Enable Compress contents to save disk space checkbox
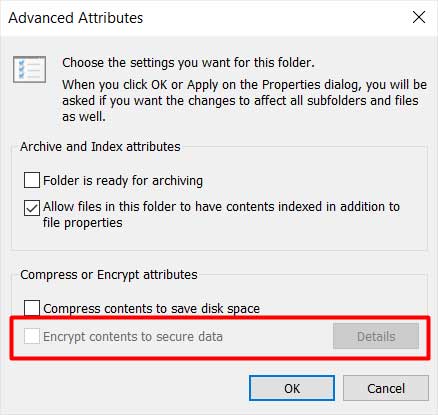Viewport: 438px width, 415px height. [32, 308]
